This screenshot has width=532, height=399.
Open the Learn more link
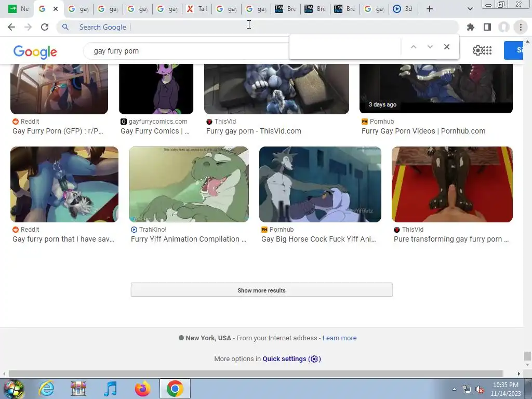point(339,338)
